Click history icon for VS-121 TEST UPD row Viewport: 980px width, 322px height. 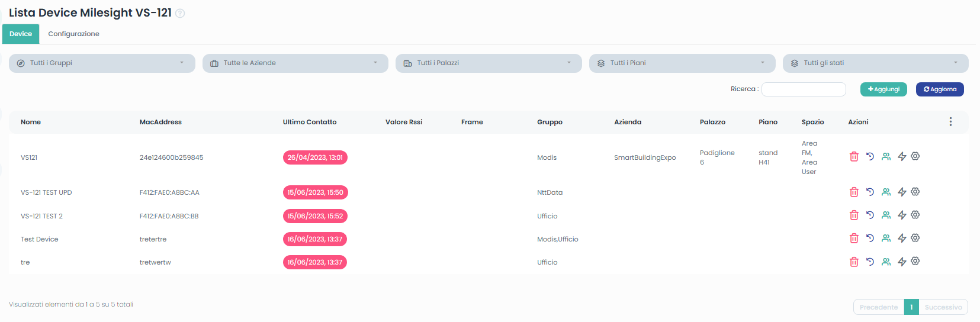[870, 192]
